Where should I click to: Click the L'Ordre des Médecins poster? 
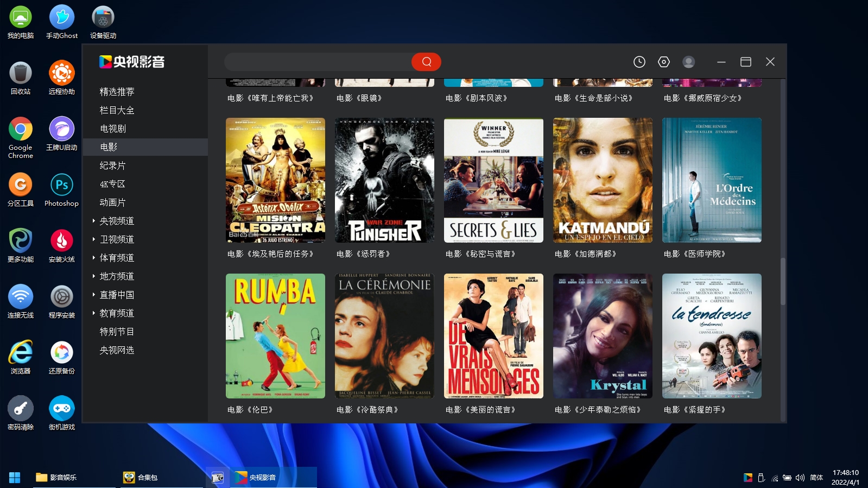tap(712, 180)
